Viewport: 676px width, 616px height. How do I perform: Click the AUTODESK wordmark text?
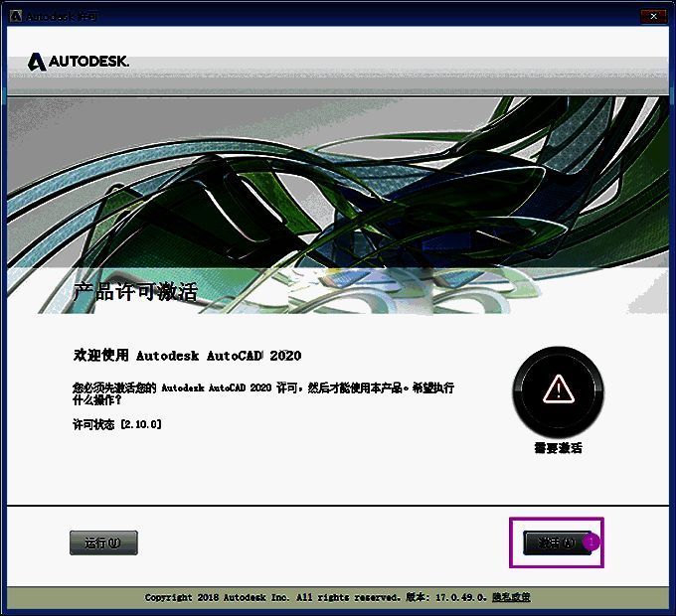(x=88, y=62)
